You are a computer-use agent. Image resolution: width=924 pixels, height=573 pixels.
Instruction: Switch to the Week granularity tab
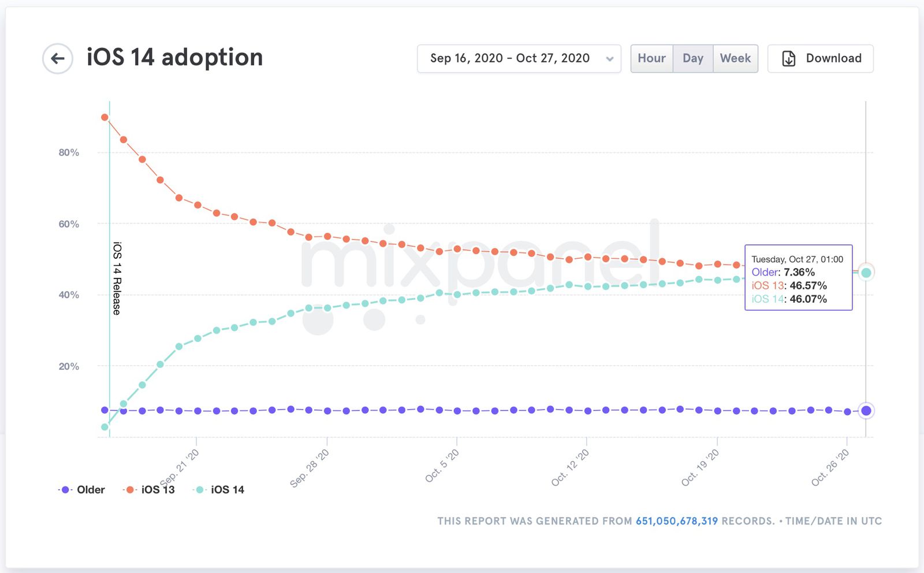735,58
